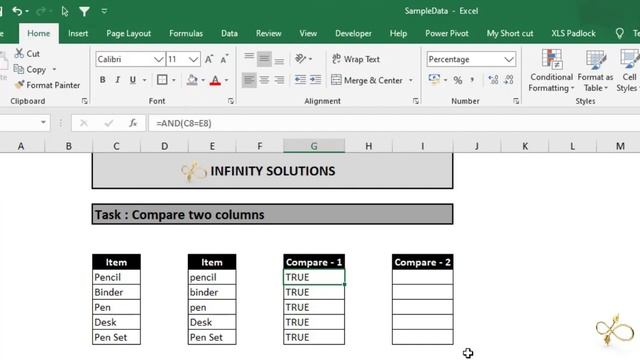This screenshot has width=640, height=360.
Task: Click Decrease Font Size icon
Action: (224, 59)
